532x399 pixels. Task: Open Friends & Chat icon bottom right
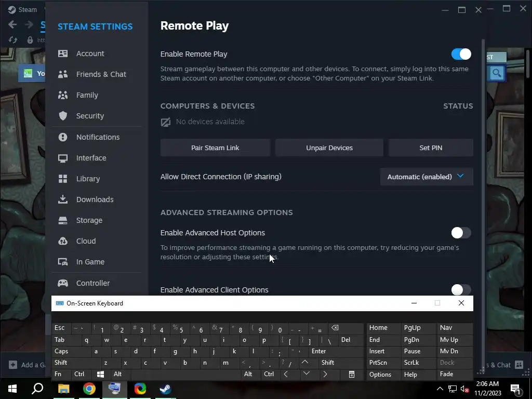coord(519,365)
